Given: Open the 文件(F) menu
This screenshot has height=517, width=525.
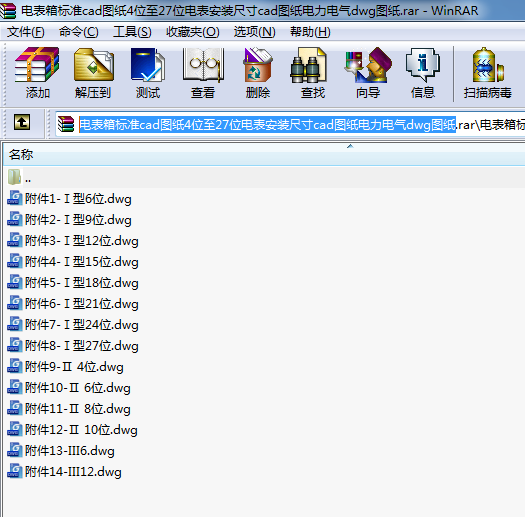Looking at the screenshot, I should click(x=25, y=32).
